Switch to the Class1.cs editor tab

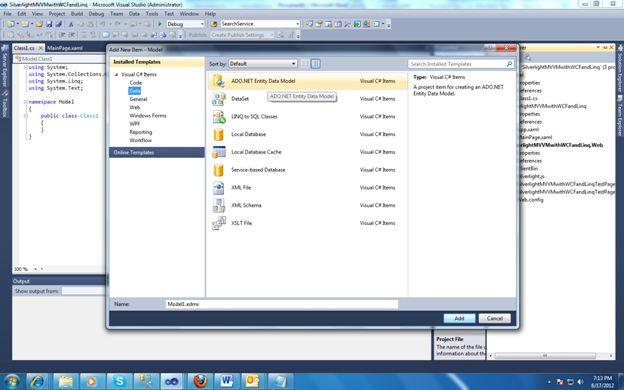(x=24, y=48)
